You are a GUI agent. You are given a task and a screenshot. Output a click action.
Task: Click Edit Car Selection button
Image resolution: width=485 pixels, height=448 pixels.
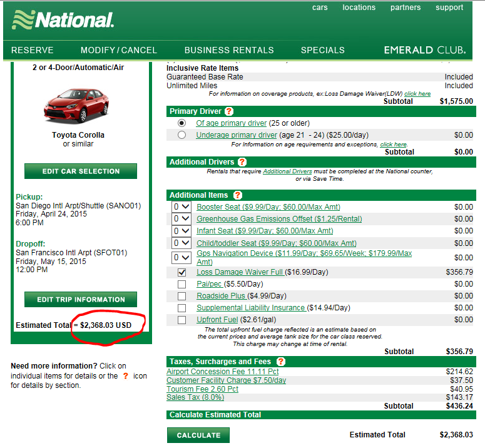click(81, 171)
